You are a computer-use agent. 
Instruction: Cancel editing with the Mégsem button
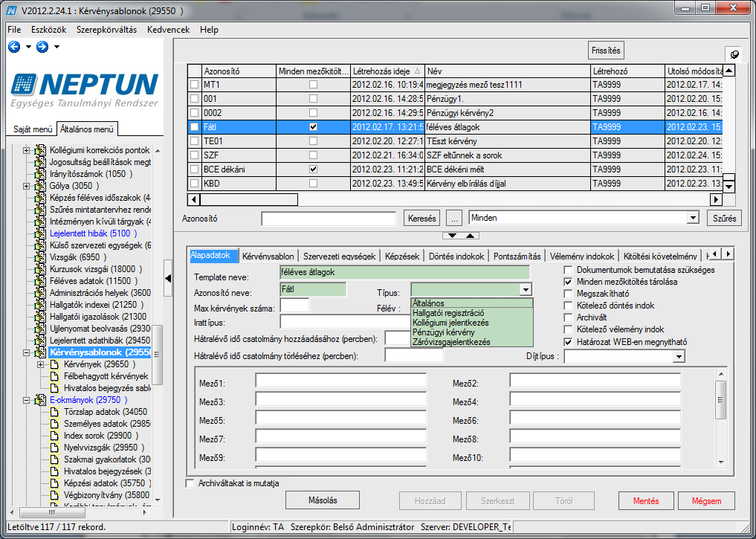pyautogui.click(x=706, y=501)
